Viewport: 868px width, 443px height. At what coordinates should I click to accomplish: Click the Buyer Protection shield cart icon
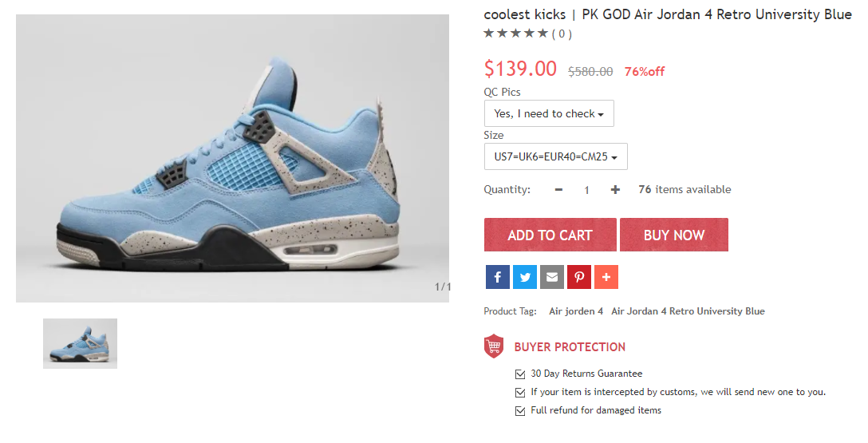494,346
